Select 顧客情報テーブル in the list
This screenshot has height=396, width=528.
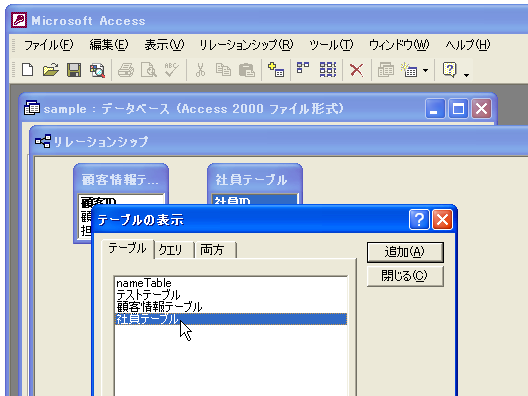[x=231, y=307]
